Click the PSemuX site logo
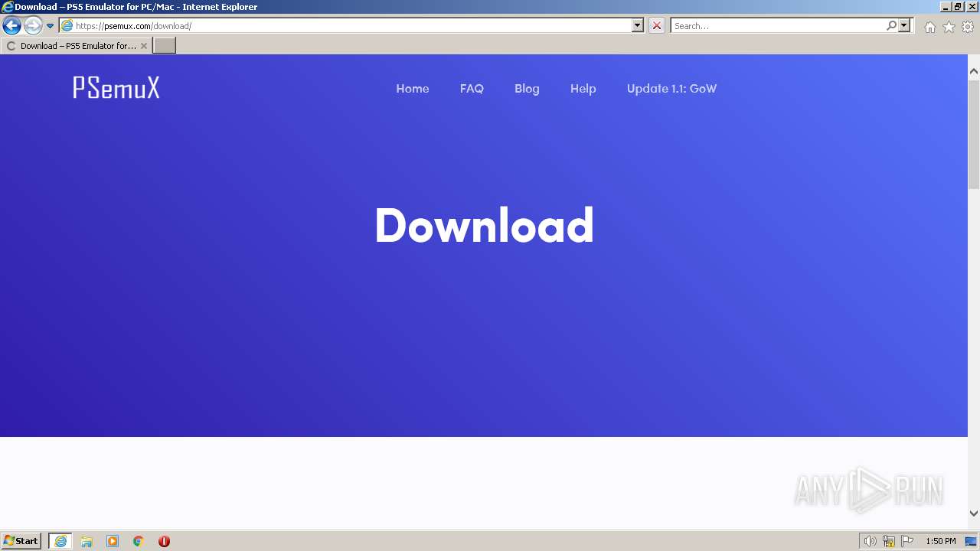This screenshot has width=980, height=551. (116, 88)
